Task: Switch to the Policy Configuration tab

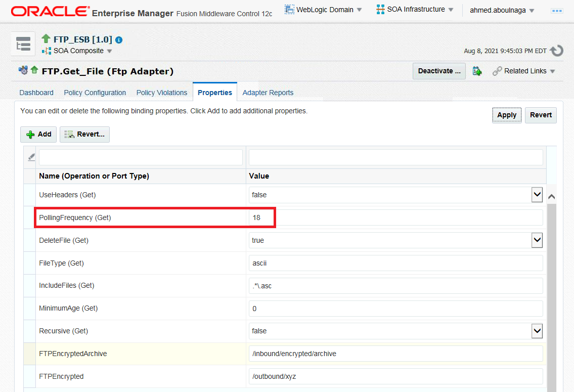Action: 95,93
